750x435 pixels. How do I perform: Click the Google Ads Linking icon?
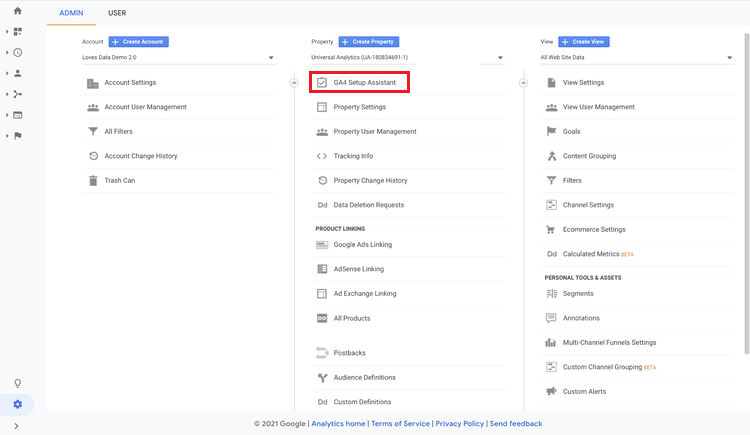point(322,245)
